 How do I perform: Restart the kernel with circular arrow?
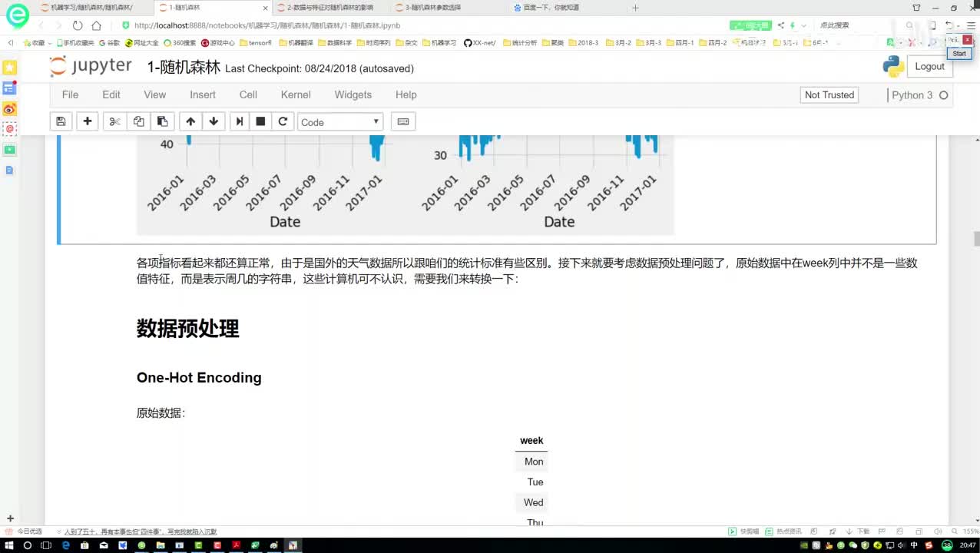point(283,121)
